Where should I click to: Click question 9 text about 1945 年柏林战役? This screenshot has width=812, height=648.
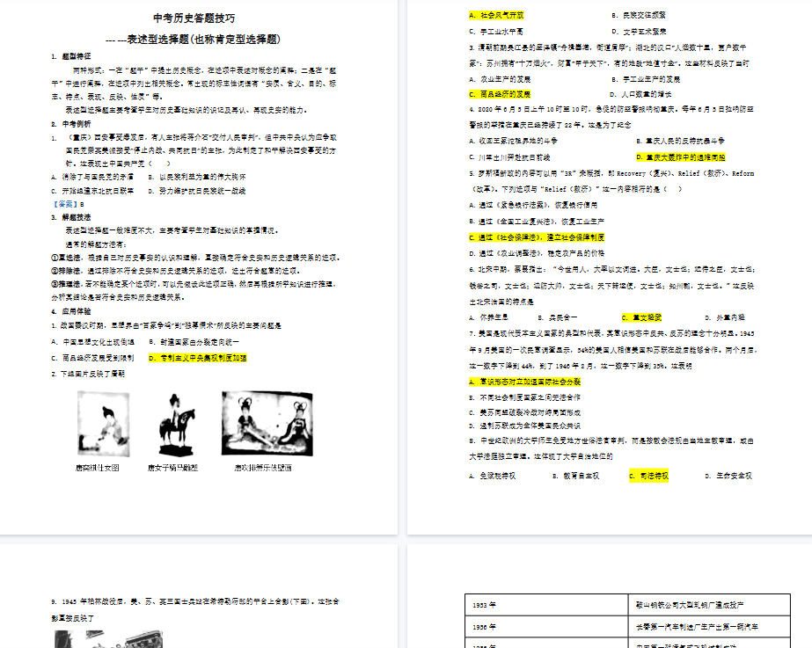(195, 610)
